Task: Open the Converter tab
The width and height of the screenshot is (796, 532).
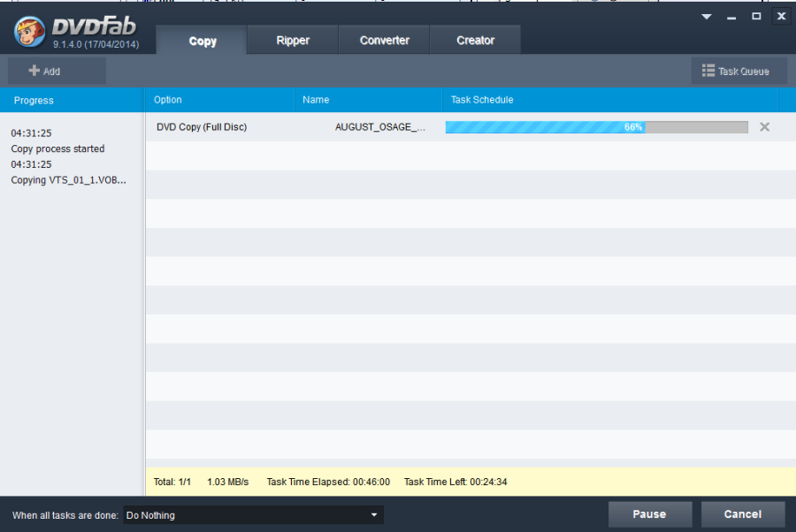Action: (x=385, y=40)
